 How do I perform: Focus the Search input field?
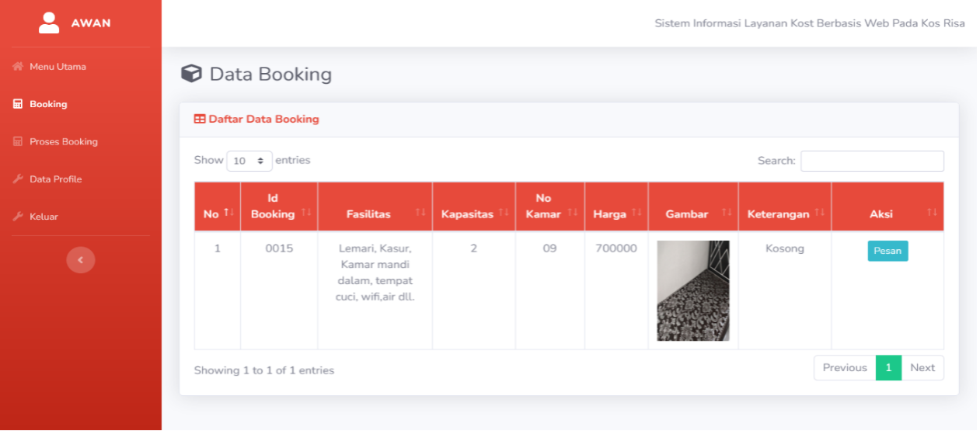click(872, 161)
